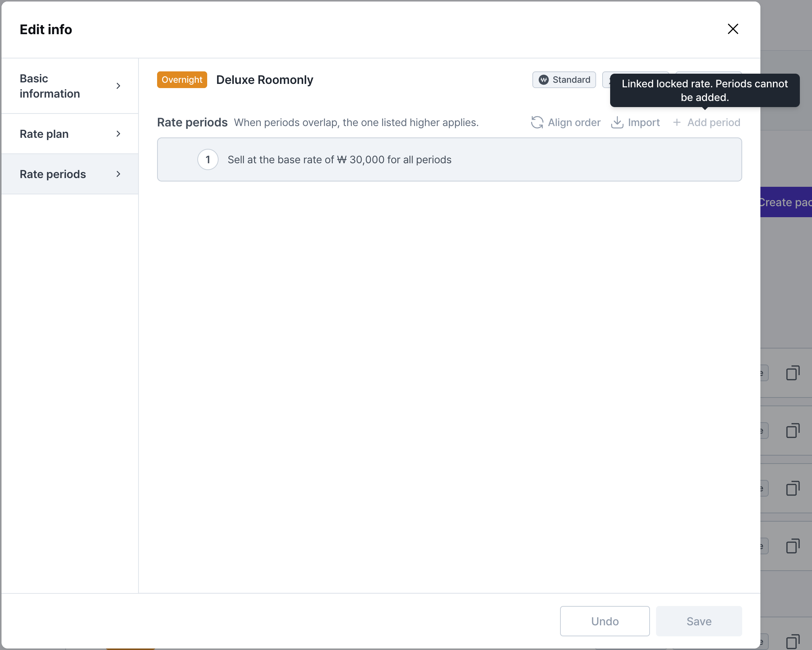Click the Align order label

pos(574,123)
